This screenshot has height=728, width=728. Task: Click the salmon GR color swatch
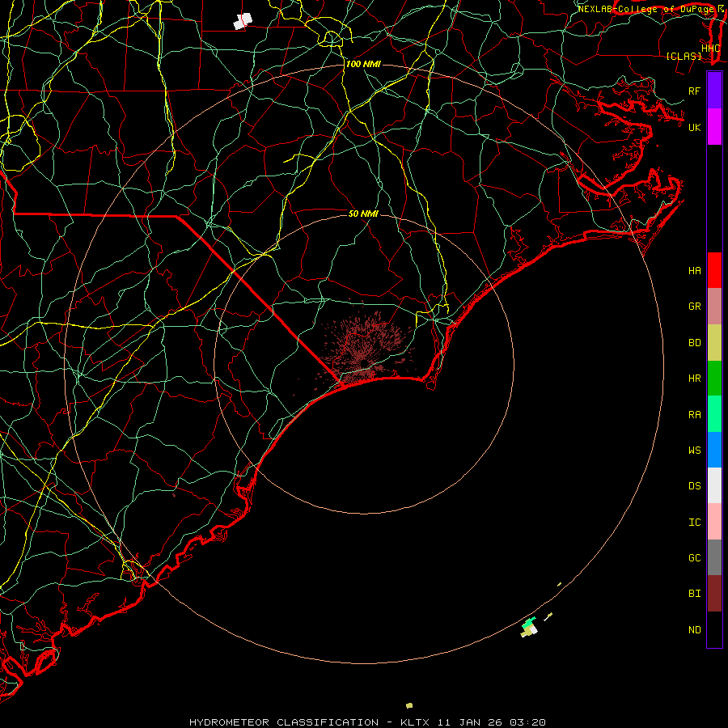point(714,307)
